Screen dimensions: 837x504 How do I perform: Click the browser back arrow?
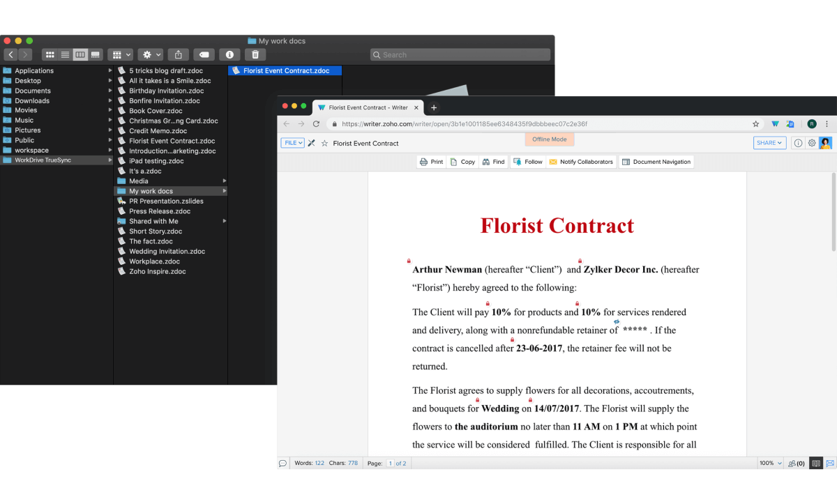coord(286,123)
